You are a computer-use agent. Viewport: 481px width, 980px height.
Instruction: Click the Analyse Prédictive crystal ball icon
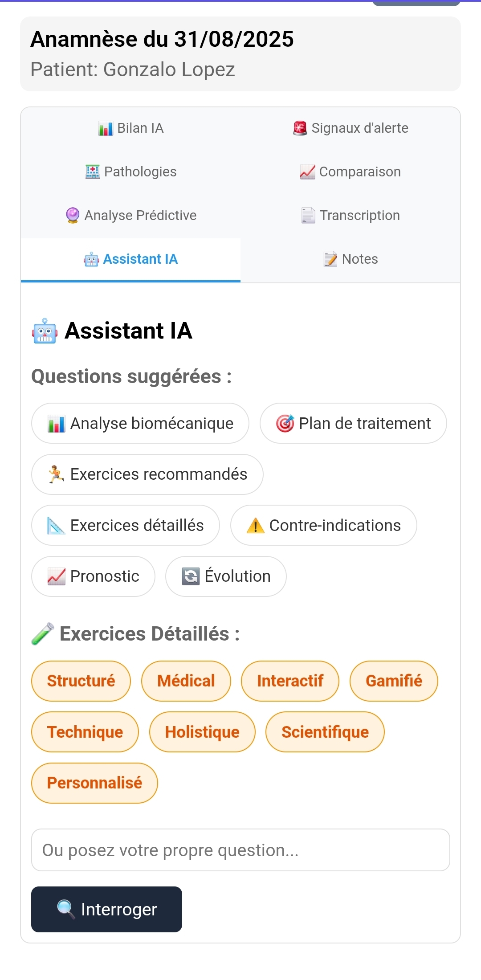[x=73, y=215]
